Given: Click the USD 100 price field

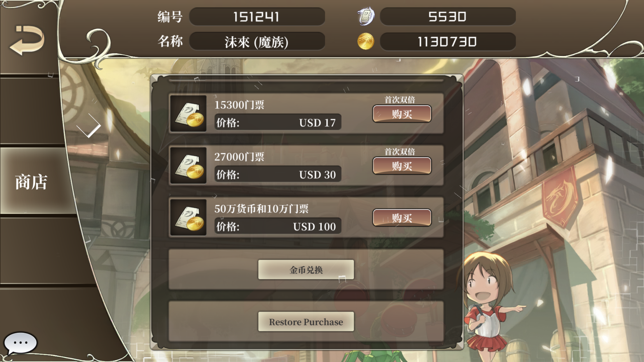Looking at the screenshot, I should click(x=278, y=226).
